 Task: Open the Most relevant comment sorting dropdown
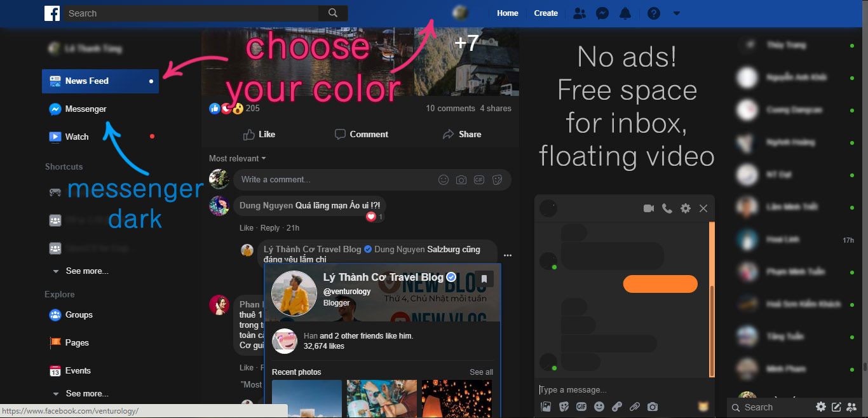pyautogui.click(x=237, y=158)
